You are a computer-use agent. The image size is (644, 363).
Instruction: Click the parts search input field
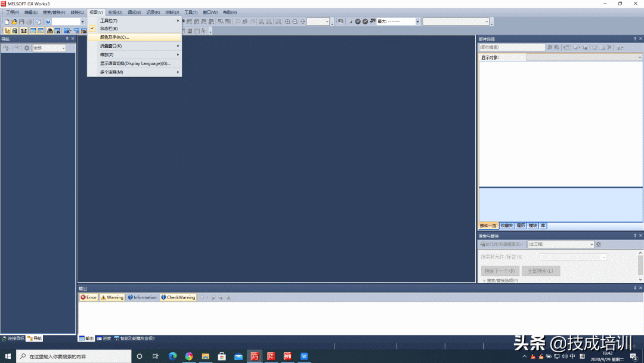(512, 47)
